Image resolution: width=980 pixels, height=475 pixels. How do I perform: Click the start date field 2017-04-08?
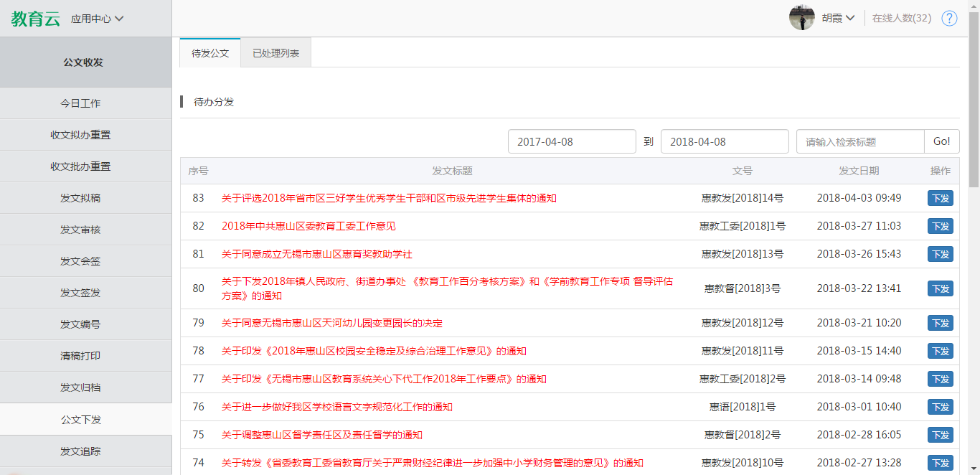click(571, 141)
